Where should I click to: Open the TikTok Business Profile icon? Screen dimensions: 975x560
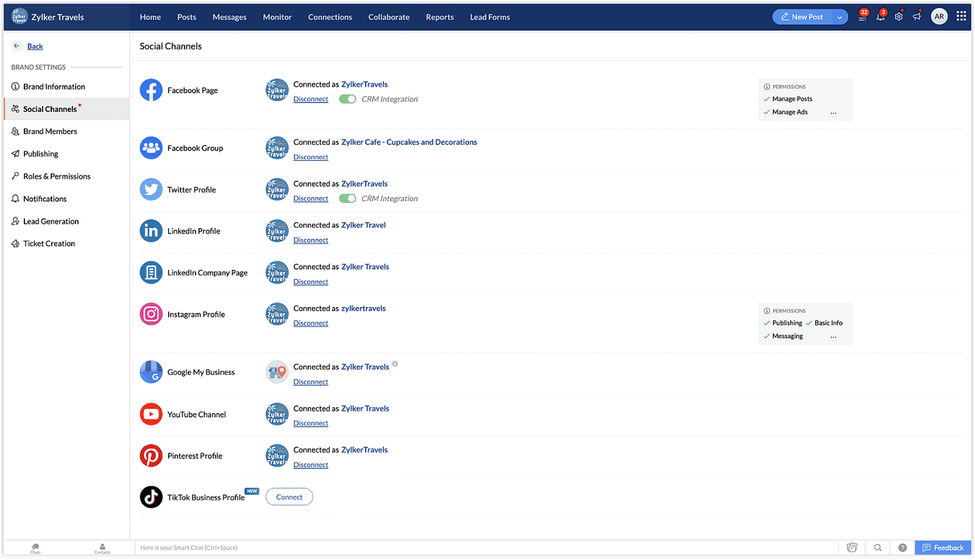[x=151, y=497]
